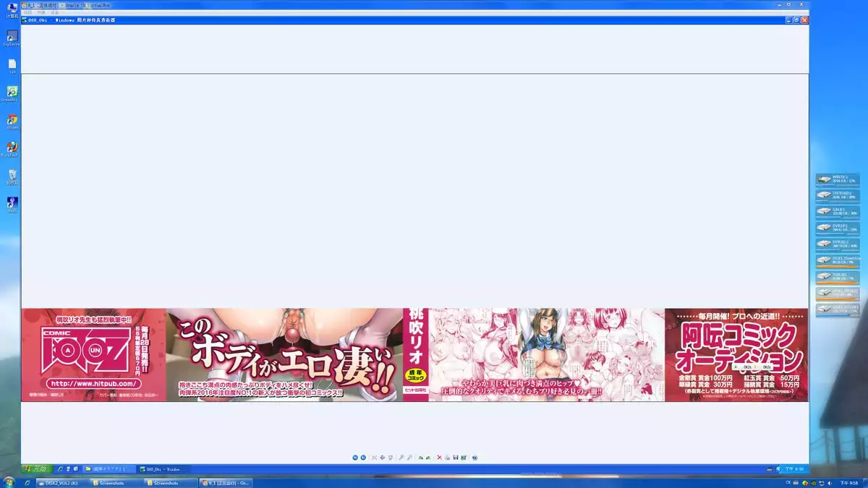Select the Zoom Out magnifier icon
This screenshot has height=488, width=868.
(x=410, y=457)
